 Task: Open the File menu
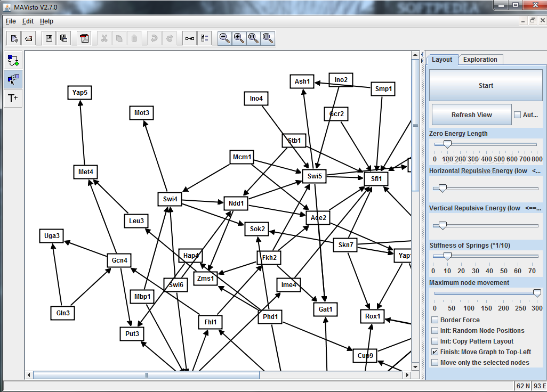[11, 21]
